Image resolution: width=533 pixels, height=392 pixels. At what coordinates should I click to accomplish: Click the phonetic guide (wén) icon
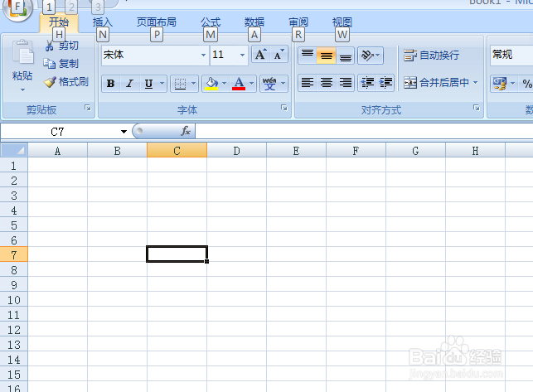click(270, 84)
